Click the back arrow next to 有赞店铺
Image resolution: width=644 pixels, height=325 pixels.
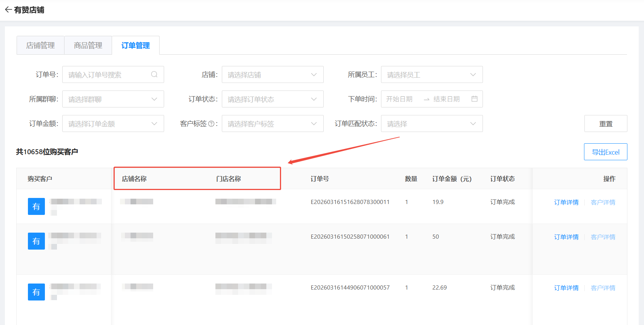(x=8, y=10)
